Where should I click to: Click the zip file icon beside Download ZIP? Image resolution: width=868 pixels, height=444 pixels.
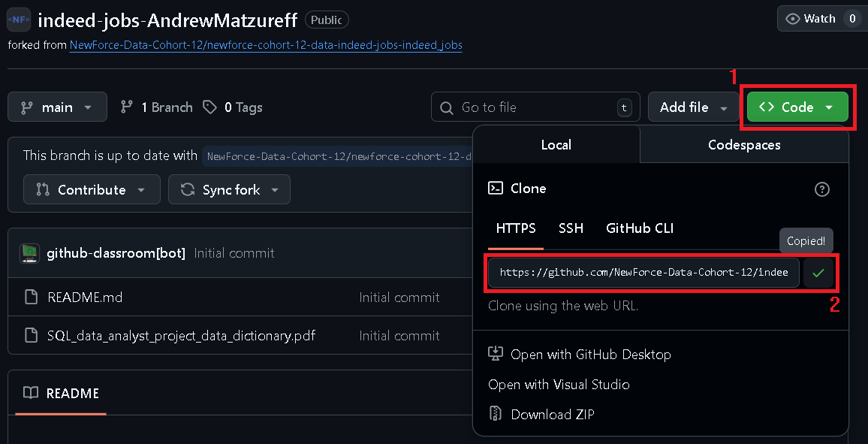point(496,413)
